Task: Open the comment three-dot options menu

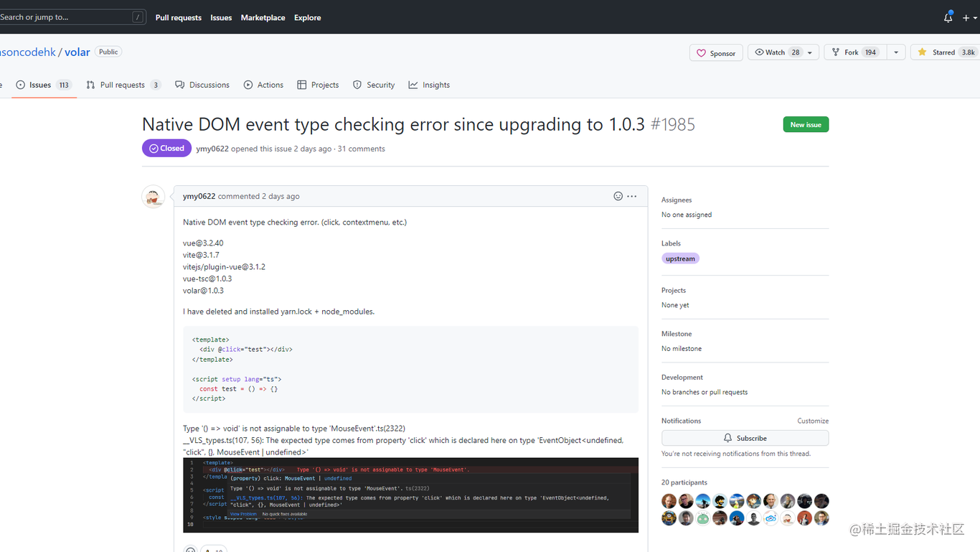Action: pyautogui.click(x=631, y=196)
